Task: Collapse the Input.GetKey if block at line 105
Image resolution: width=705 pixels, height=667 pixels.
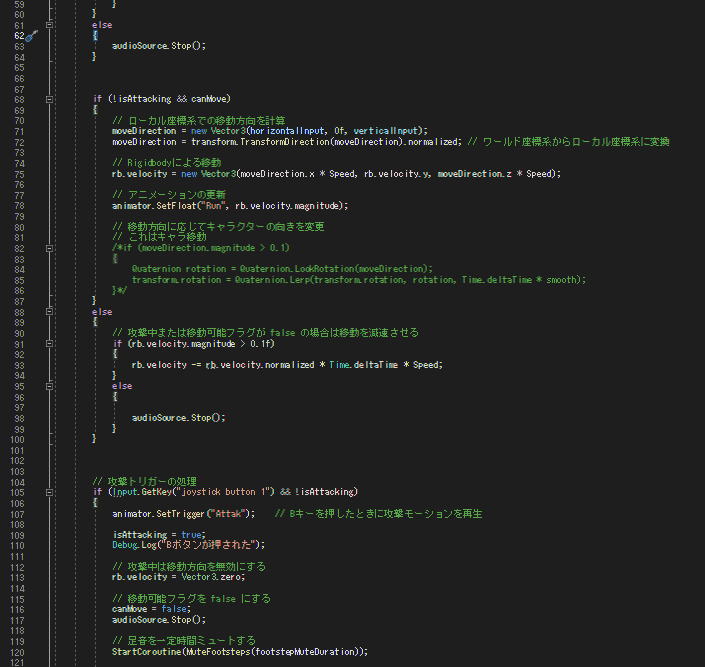Action: pos(48,492)
